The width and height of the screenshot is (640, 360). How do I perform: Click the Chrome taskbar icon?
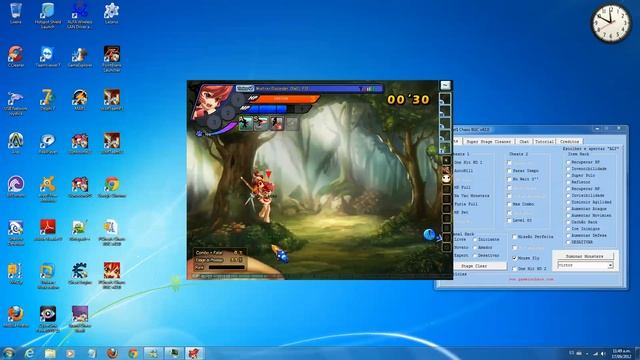click(133, 353)
